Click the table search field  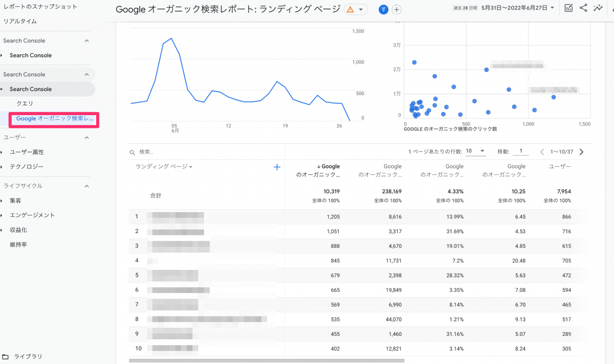(205, 152)
